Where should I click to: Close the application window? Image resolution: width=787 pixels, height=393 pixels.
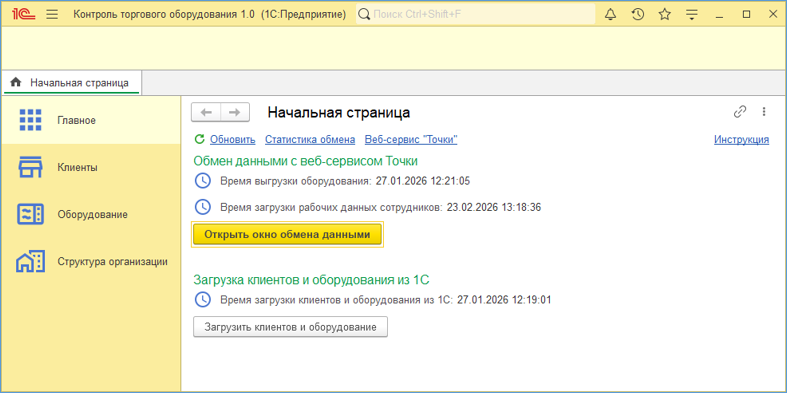click(773, 15)
